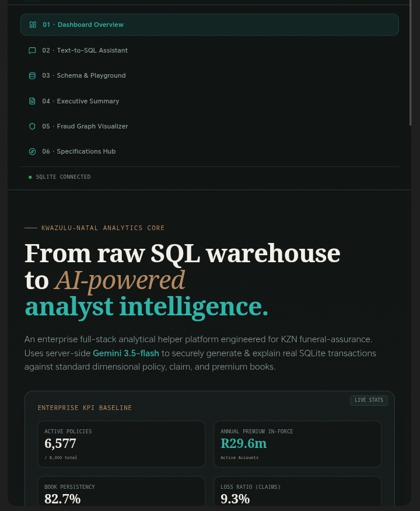This screenshot has height=511, width=420.
Task: Click the R29.6m premium value
Action: (x=243, y=443)
